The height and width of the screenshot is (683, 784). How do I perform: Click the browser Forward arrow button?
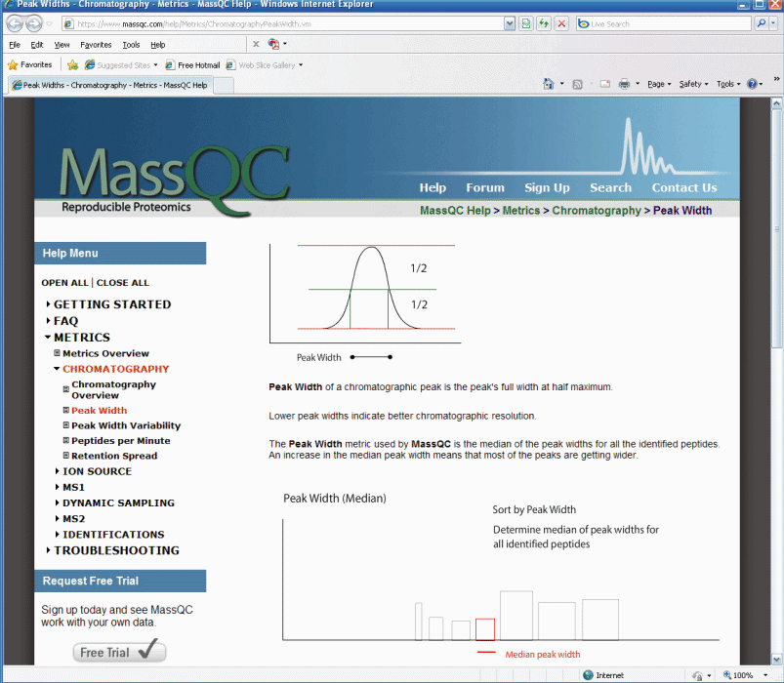[x=34, y=23]
